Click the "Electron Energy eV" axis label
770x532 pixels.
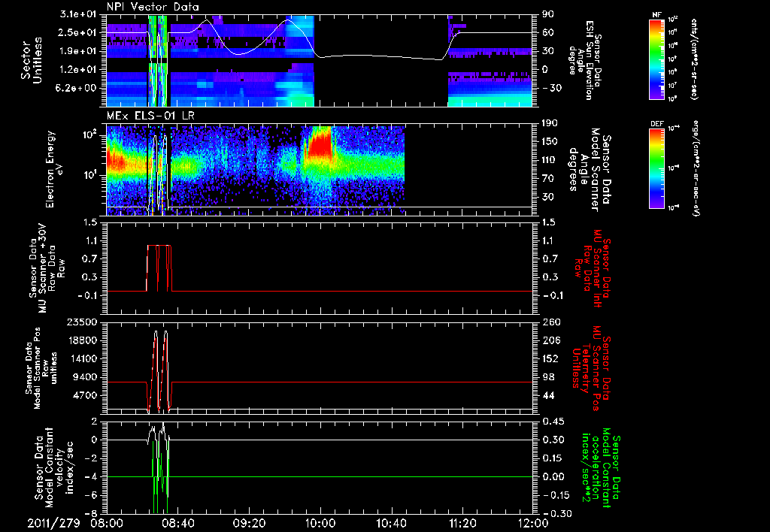click(56, 169)
